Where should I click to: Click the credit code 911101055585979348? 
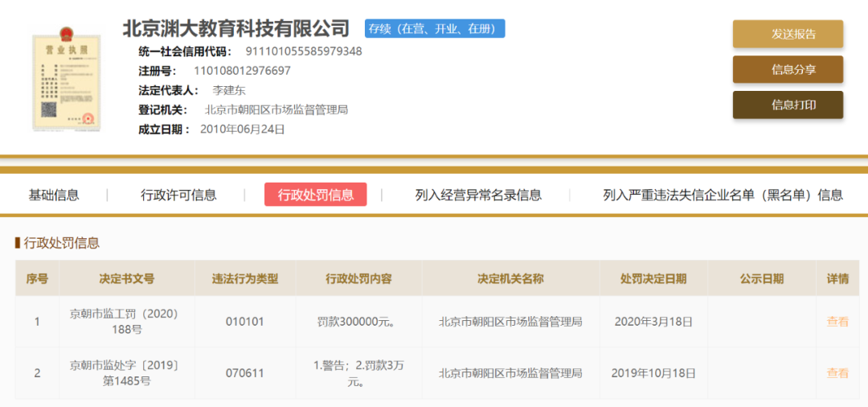(303, 51)
